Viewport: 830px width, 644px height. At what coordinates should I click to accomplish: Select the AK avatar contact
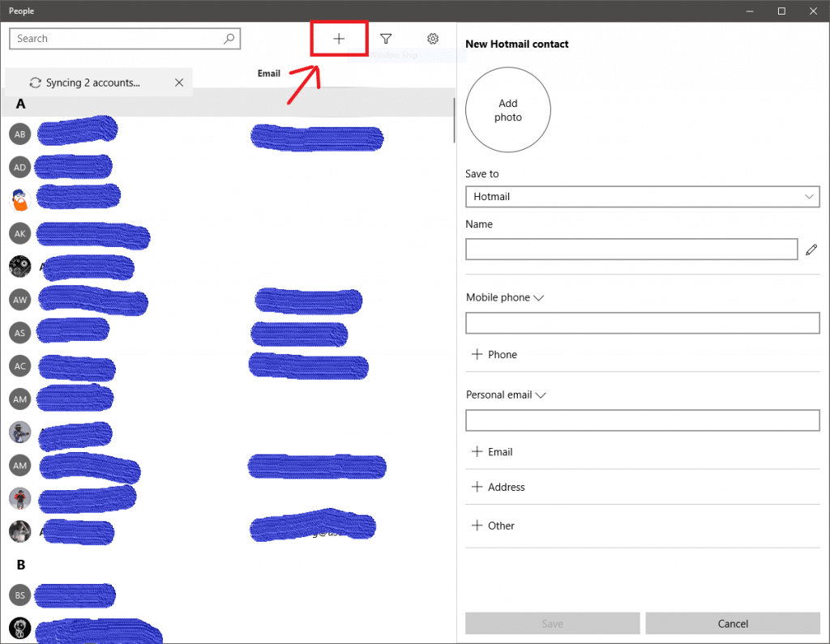(x=20, y=233)
